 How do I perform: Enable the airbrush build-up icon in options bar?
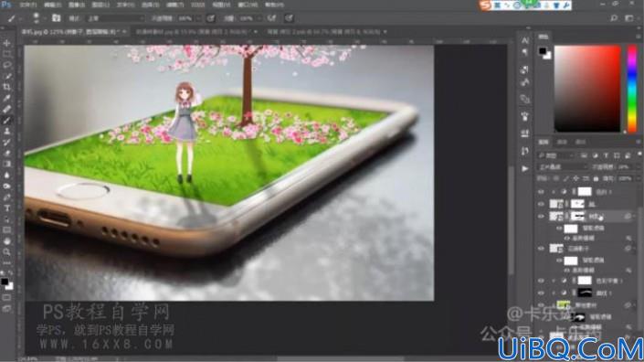(x=271, y=18)
